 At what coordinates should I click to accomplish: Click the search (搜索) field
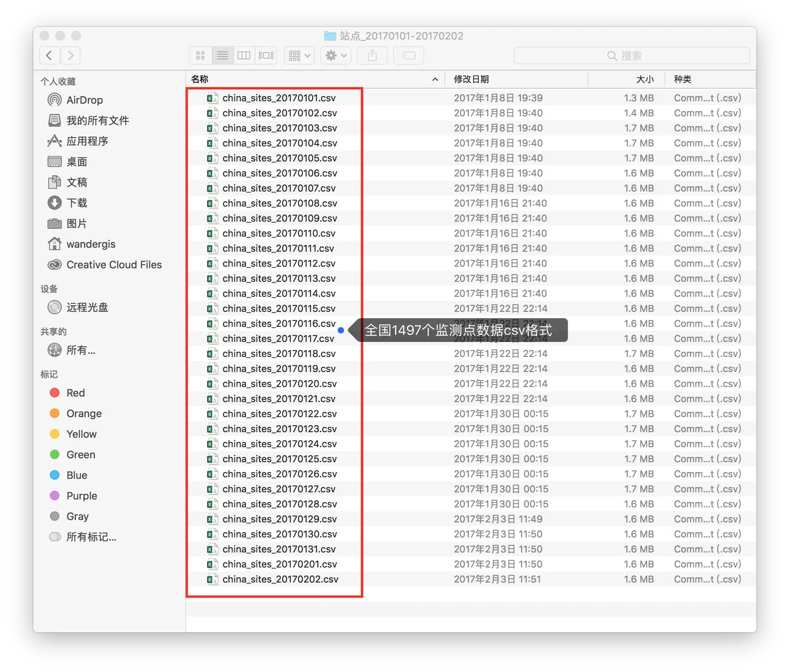(631, 55)
